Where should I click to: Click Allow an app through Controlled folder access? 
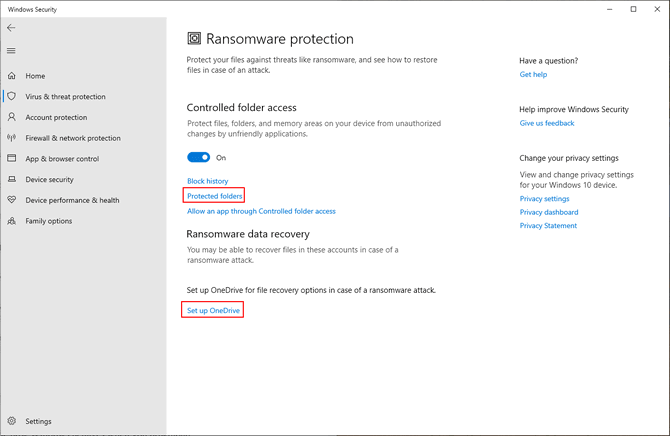tap(261, 211)
